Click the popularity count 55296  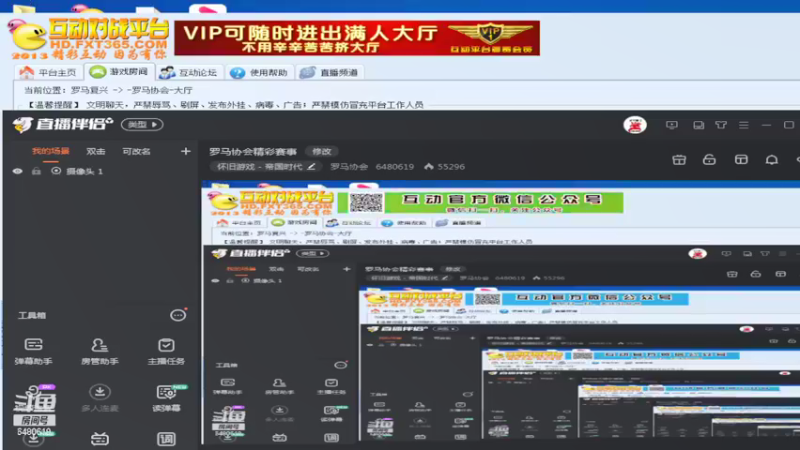[x=451, y=166]
